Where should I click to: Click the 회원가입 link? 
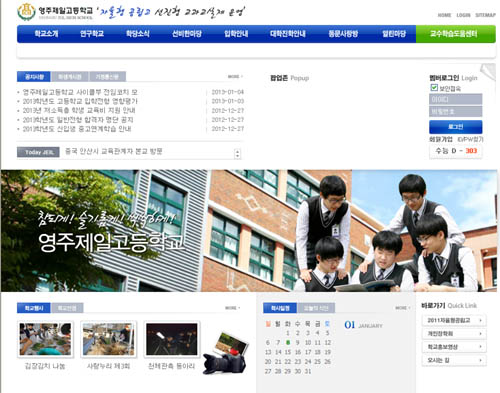[441, 139]
